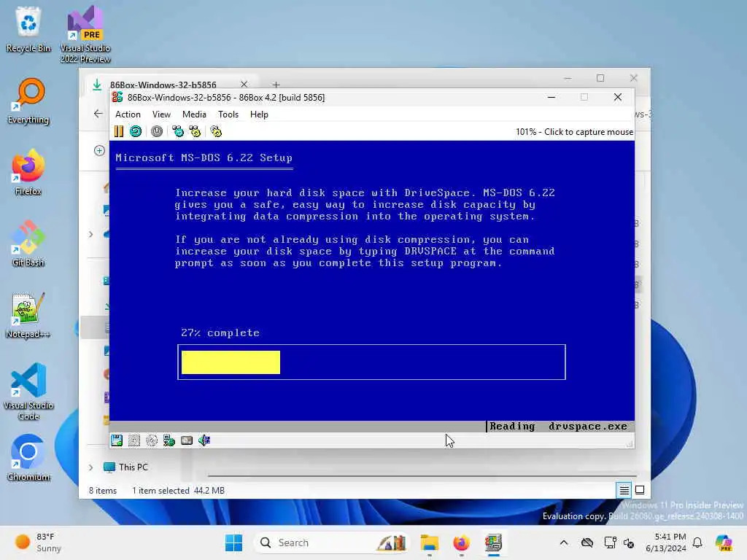Send Ctrl+Alt+Del via toolbar icon
The image size is (747, 560).
pos(178,131)
